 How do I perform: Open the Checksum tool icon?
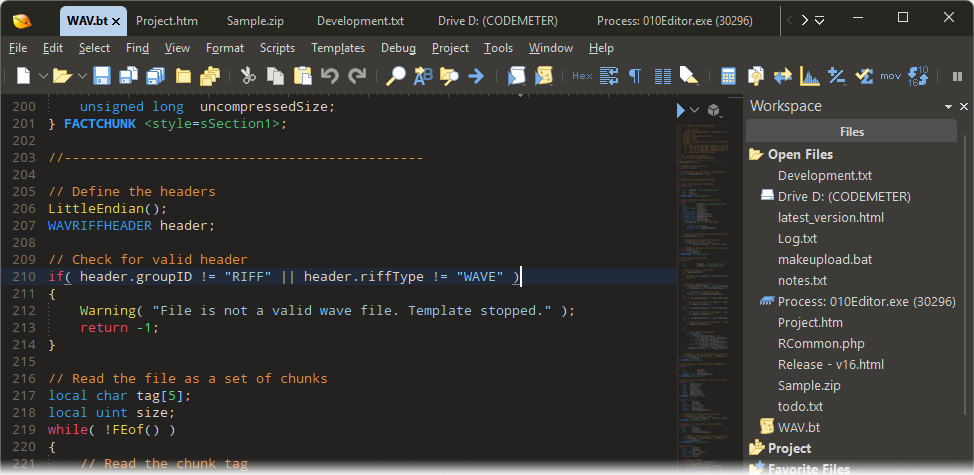(864, 76)
